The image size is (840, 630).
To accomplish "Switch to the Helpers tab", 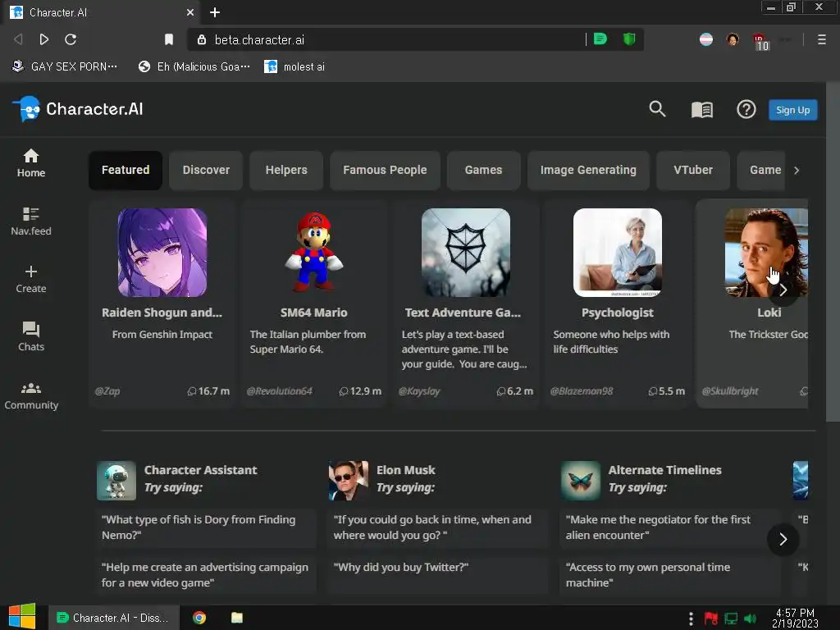I will coord(286,171).
